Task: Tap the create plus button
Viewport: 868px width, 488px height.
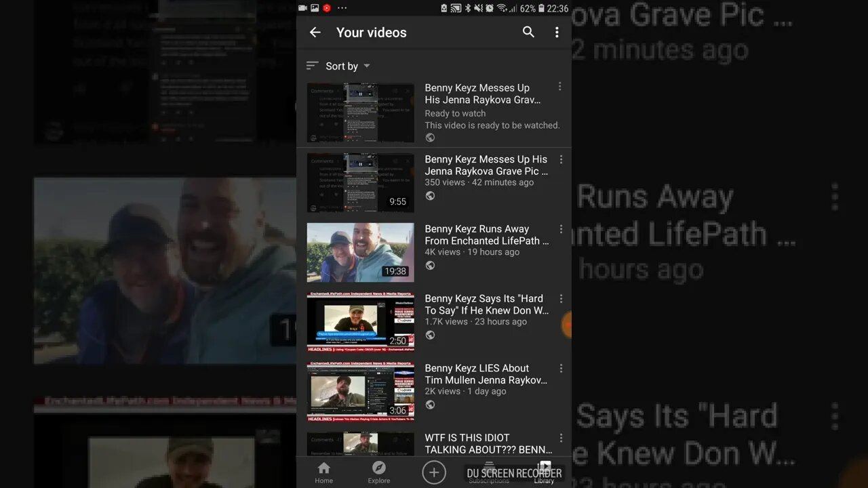Action: [434, 472]
